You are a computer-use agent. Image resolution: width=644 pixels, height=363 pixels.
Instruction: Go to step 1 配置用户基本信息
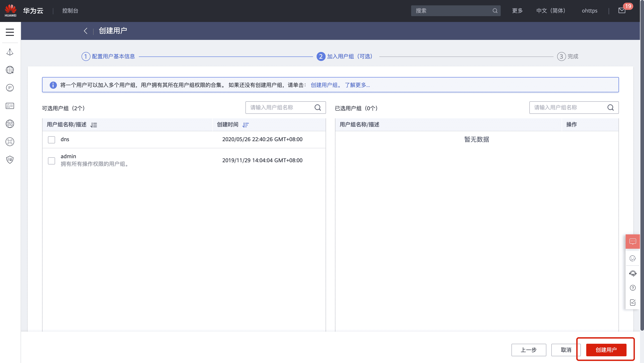tap(108, 56)
